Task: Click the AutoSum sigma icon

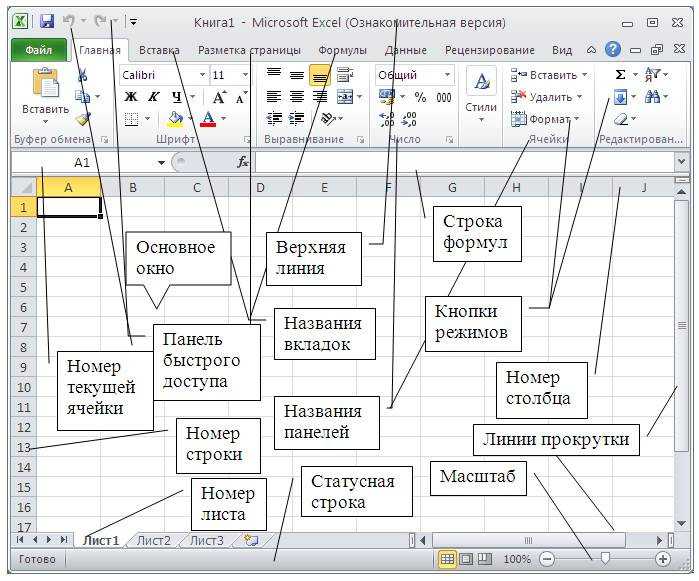Action: [x=620, y=74]
